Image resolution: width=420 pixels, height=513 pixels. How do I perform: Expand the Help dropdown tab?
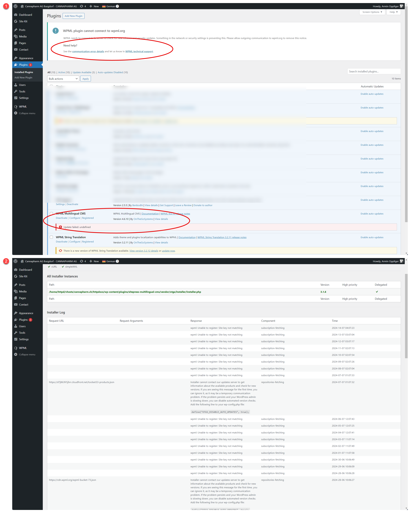393,12
